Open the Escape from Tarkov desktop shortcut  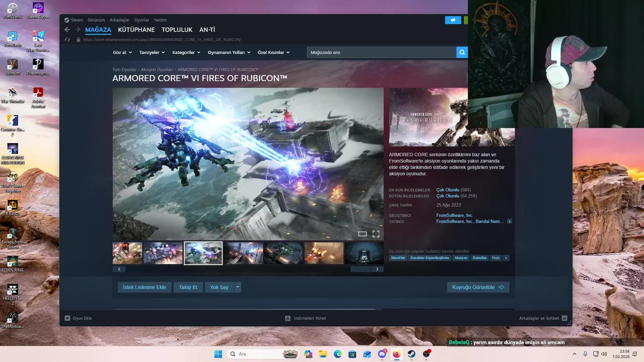point(13,238)
